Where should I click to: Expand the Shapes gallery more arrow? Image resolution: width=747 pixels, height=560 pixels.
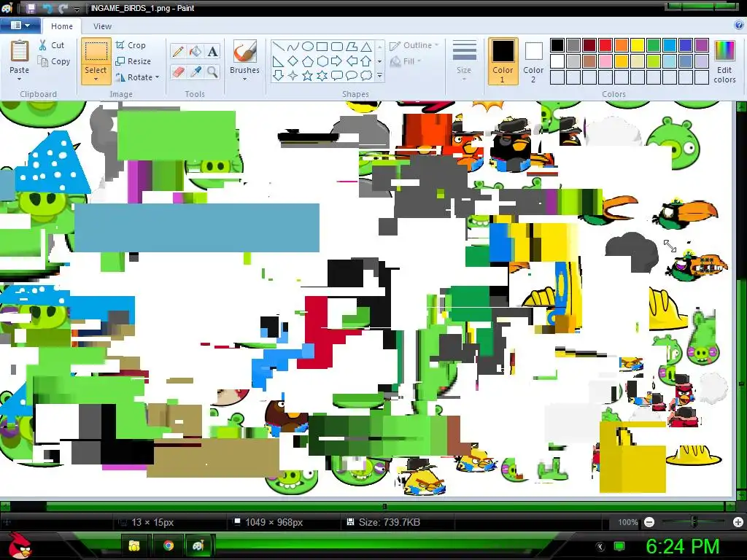379,75
